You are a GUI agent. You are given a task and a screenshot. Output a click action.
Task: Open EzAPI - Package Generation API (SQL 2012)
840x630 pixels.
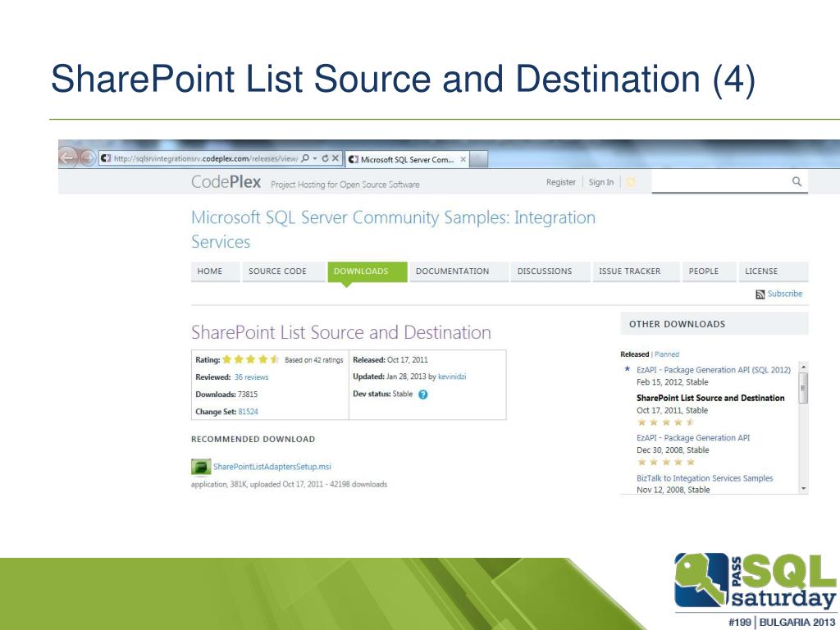click(x=714, y=370)
